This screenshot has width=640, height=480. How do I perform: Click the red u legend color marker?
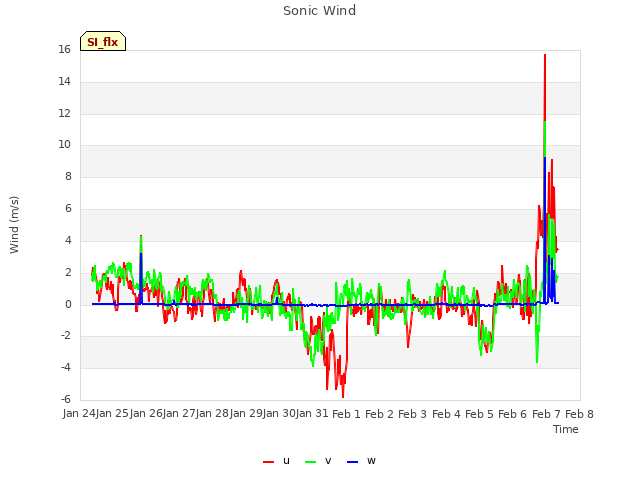tap(269, 462)
